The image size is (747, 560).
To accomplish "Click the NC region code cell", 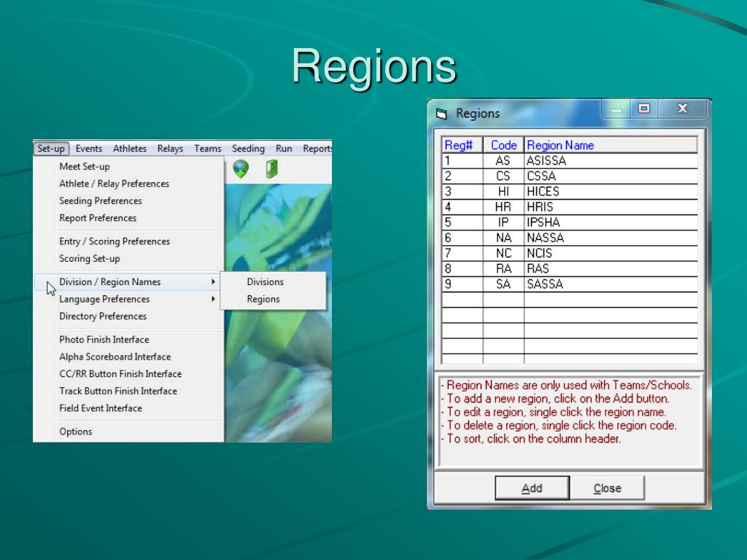I will pos(503,253).
